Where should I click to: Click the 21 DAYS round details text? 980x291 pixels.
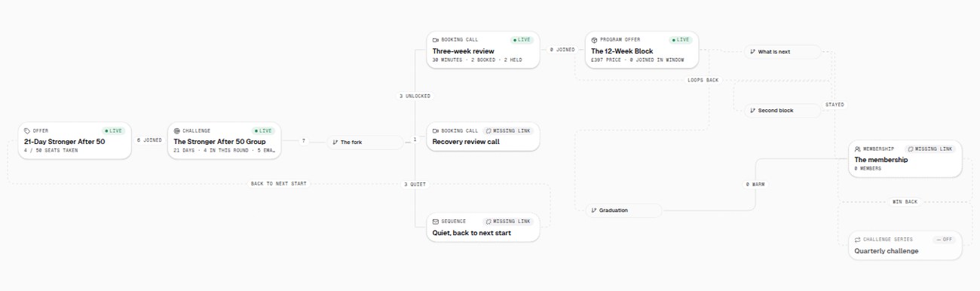[225, 151]
